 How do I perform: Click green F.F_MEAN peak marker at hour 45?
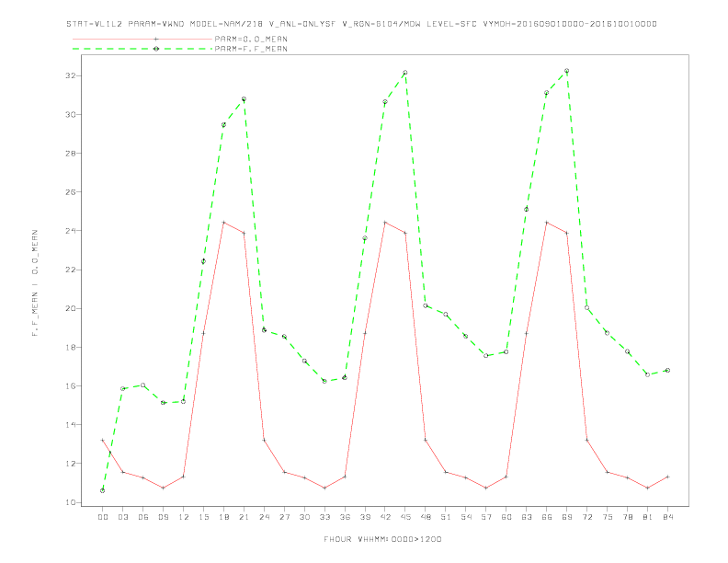[404, 73]
